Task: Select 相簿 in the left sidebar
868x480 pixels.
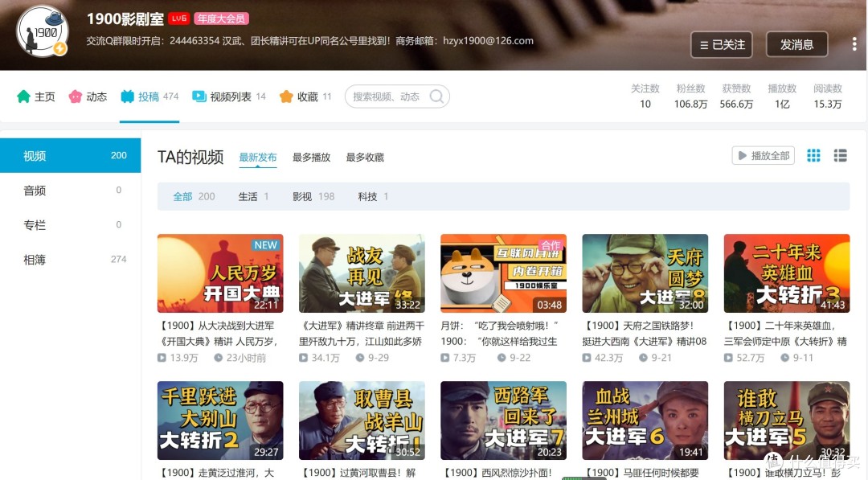Action: pyautogui.click(x=35, y=259)
